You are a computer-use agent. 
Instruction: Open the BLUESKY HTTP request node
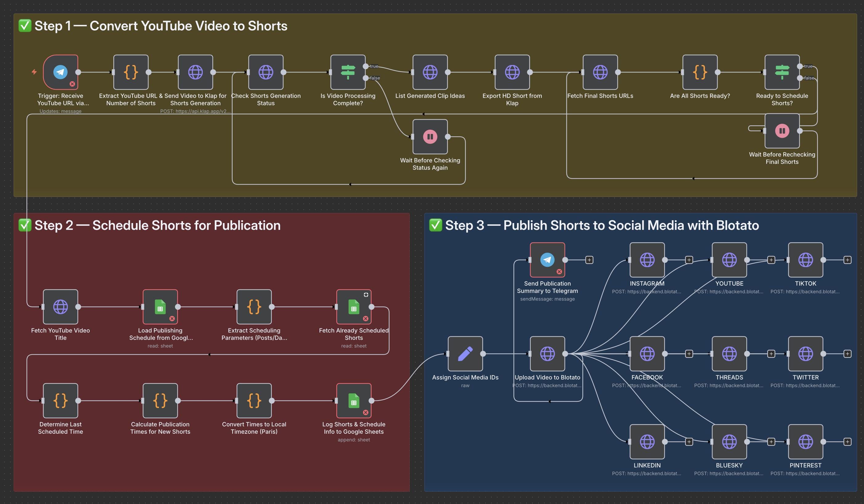(729, 441)
